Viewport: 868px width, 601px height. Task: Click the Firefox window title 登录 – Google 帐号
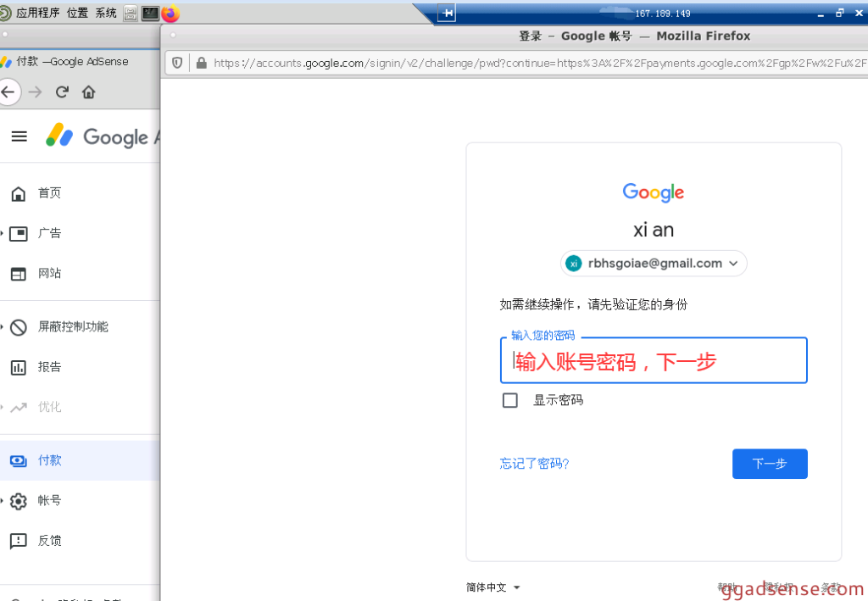576,36
